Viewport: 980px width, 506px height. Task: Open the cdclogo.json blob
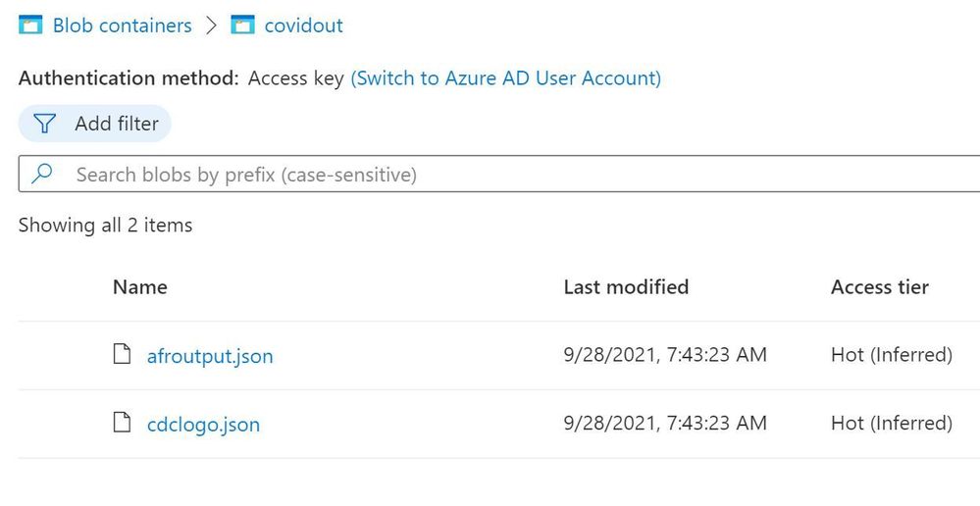(203, 425)
